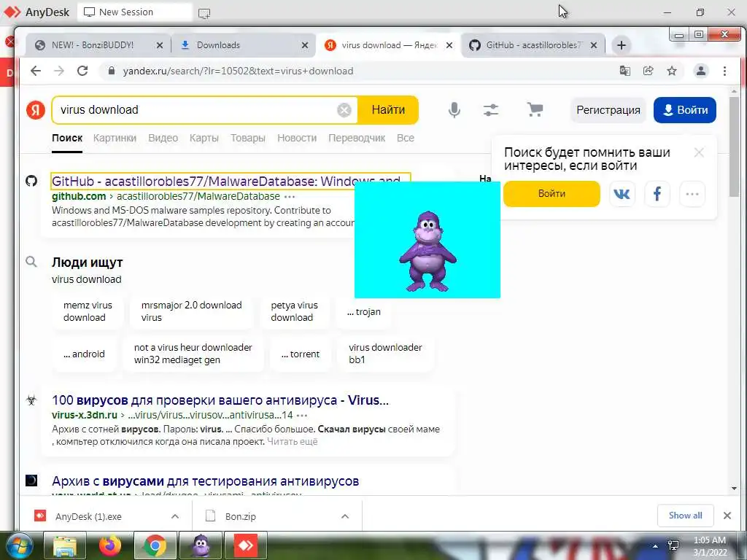Sign in with Facebook icon
747x560 pixels.
pos(657,194)
